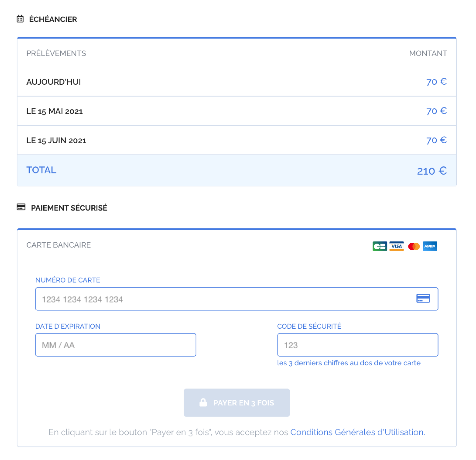Click the credit card icon beside Paiement Sécurisé
The image size is (476, 460).
pyautogui.click(x=21, y=207)
